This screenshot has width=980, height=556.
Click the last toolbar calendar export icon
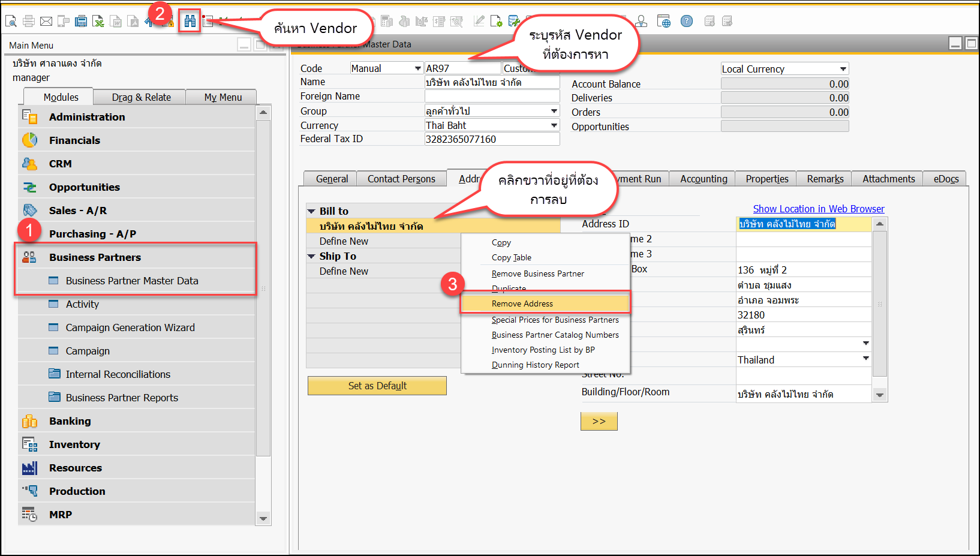(727, 21)
